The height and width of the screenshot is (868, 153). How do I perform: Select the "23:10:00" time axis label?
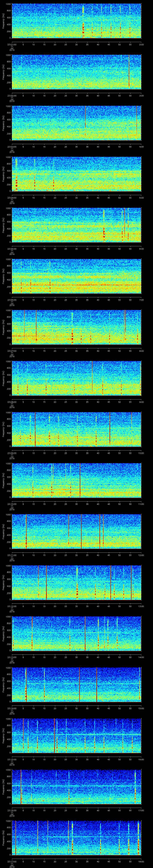tap(12, 504)
